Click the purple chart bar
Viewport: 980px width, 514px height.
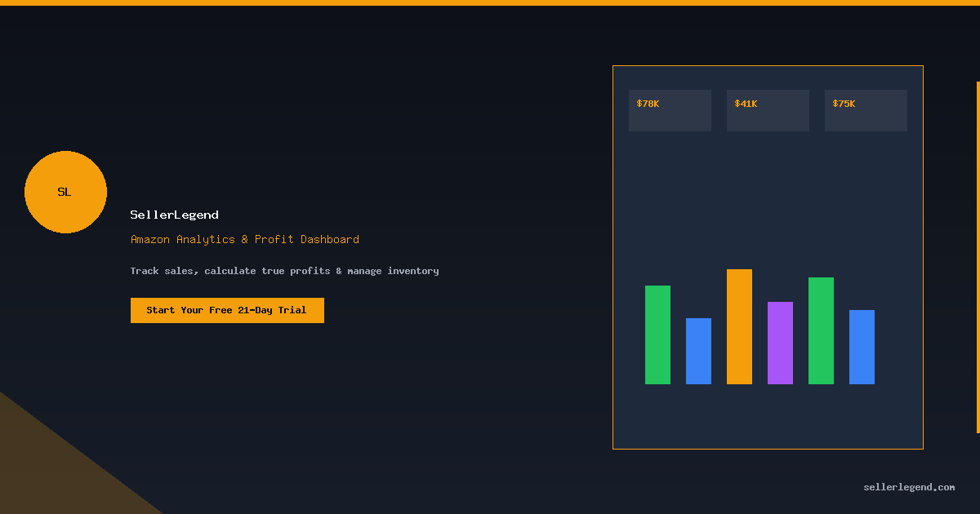[780, 343]
